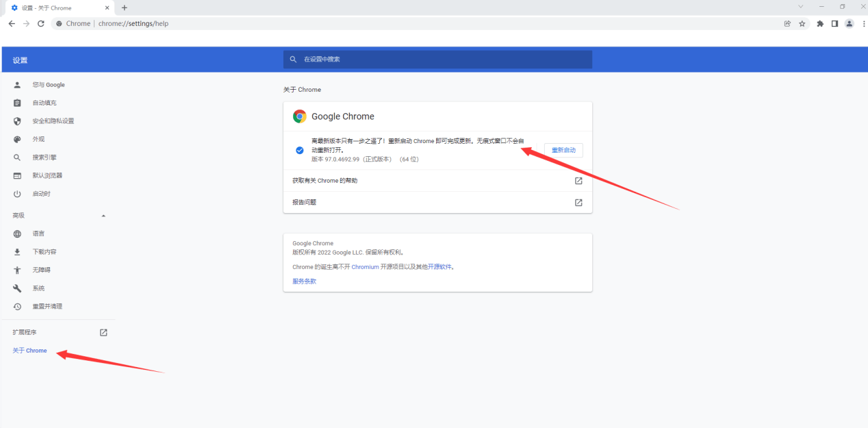Image resolution: width=868 pixels, height=428 pixels.
Task: Bookmark this page with star icon
Action: (x=802, y=23)
